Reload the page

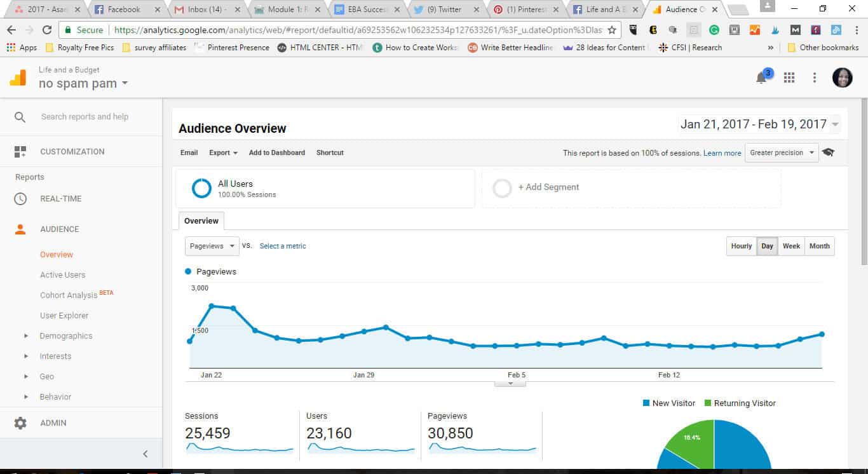[x=47, y=30]
